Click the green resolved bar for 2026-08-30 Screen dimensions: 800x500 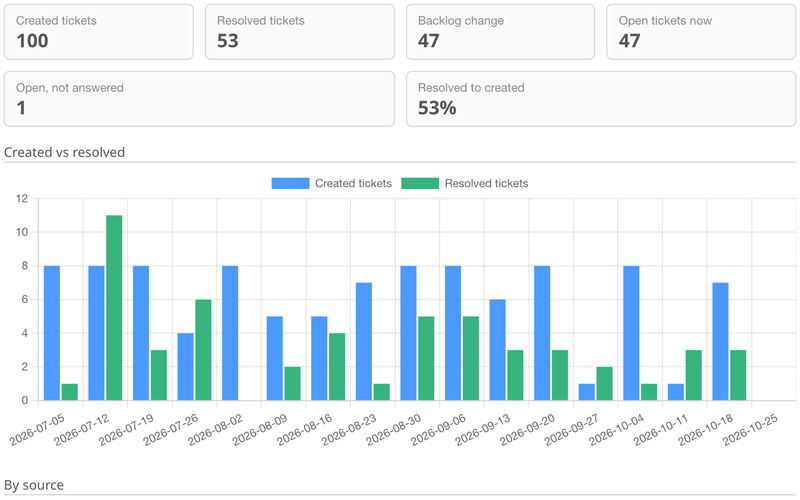(x=426, y=358)
